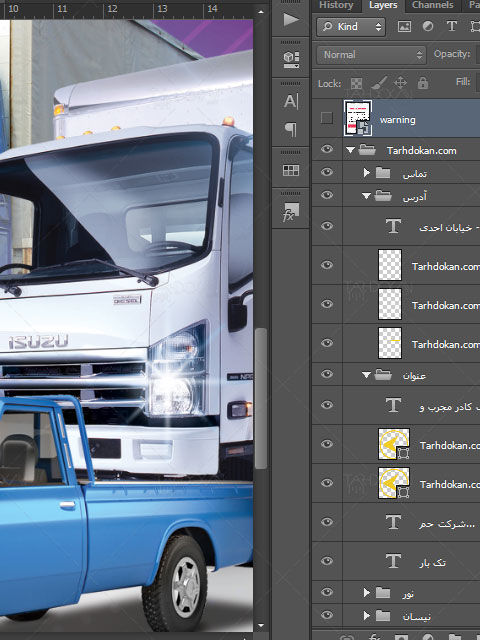Switch to the History tab
The width and height of the screenshot is (480, 640).
click(x=336, y=5)
